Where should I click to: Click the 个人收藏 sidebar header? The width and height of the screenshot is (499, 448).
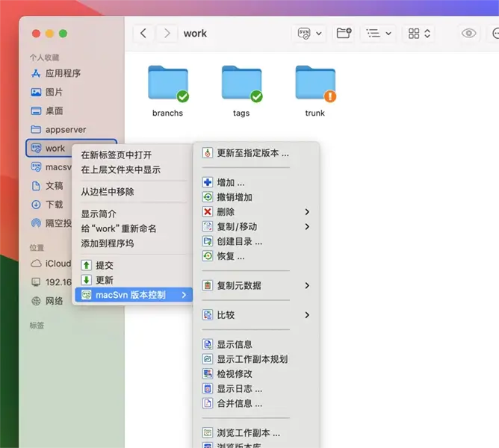(45, 57)
